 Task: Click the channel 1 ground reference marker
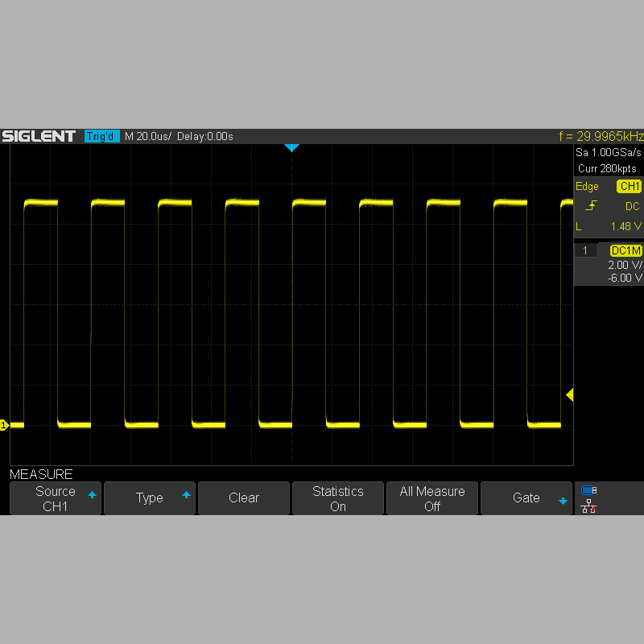tap(4, 424)
